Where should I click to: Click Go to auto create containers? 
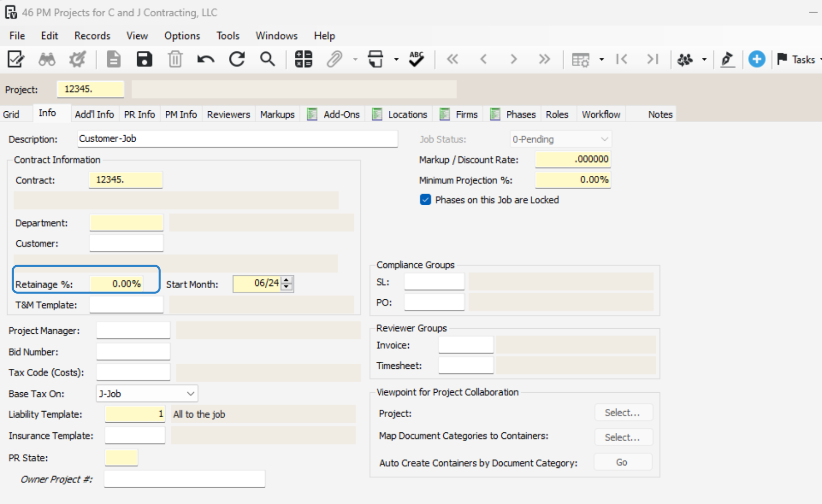622,462
